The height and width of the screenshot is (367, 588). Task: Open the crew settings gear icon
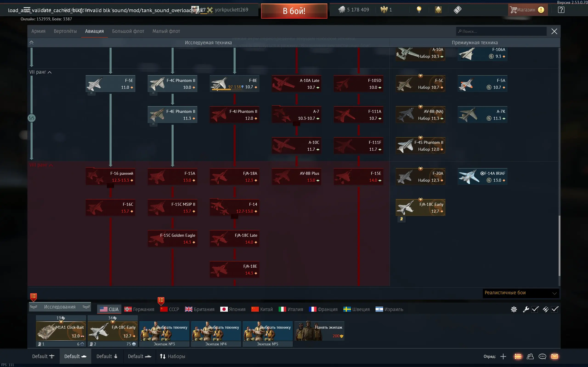(514, 309)
